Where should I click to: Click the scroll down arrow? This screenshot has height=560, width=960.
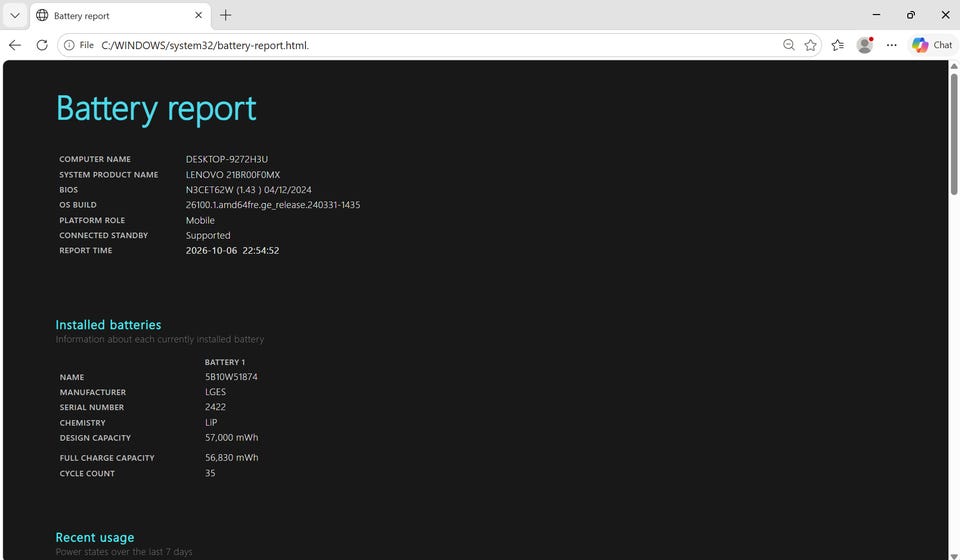954,556
